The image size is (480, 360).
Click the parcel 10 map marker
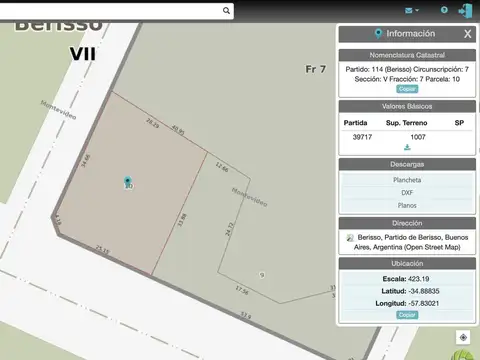pos(127,181)
